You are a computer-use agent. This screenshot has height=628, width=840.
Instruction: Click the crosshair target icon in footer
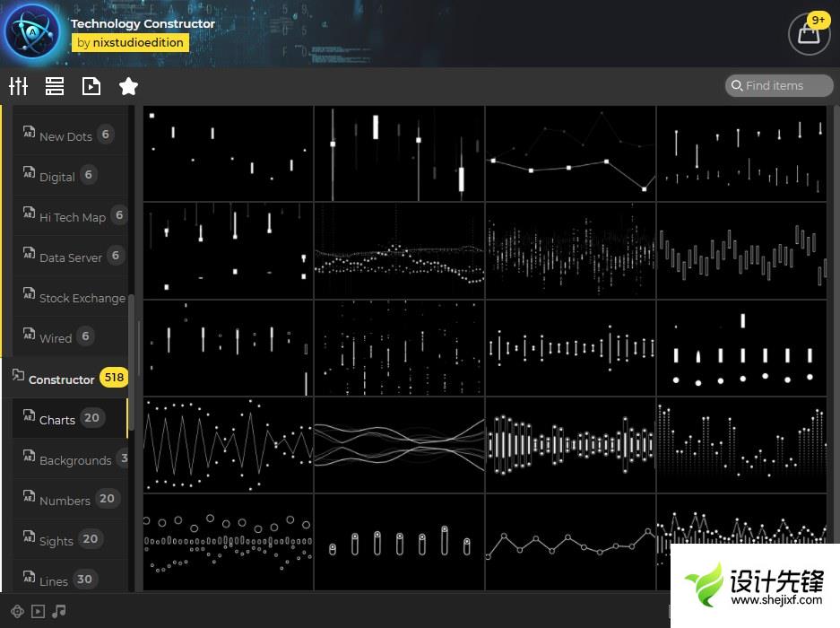click(x=17, y=612)
